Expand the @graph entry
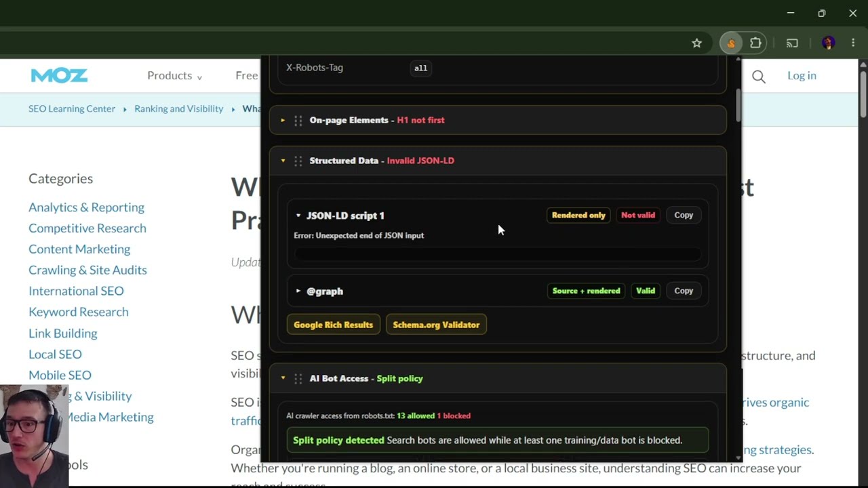 point(298,291)
